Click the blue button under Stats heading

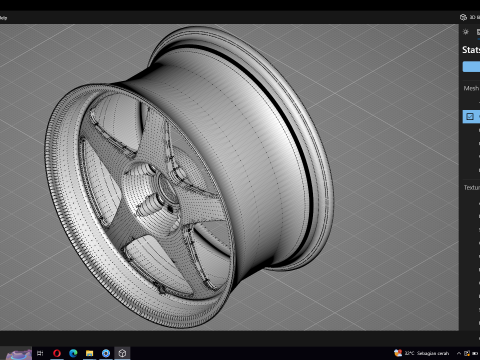click(471, 66)
